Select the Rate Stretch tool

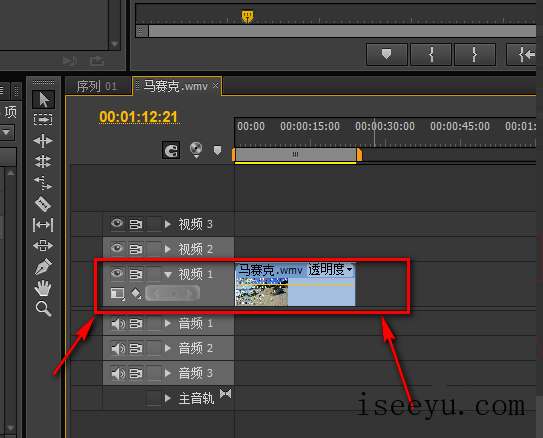[43, 182]
